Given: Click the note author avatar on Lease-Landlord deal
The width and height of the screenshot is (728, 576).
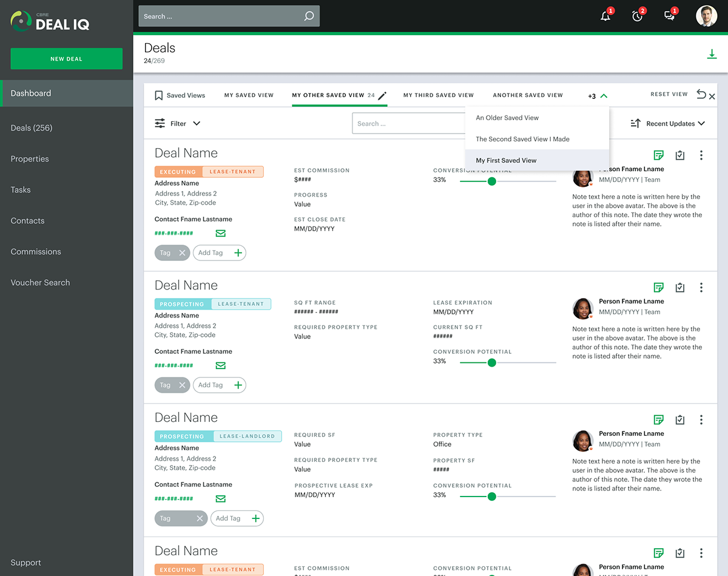Looking at the screenshot, I should coord(583,441).
